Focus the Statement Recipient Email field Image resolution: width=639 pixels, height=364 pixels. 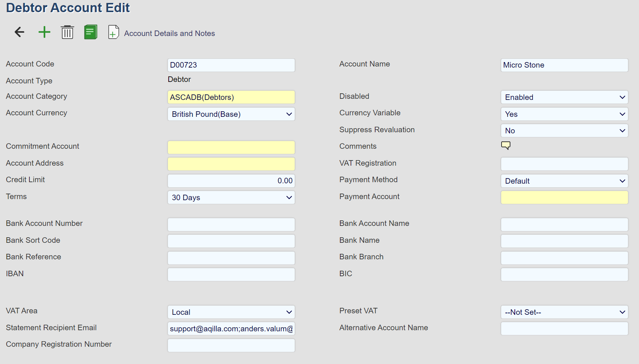[231, 329]
